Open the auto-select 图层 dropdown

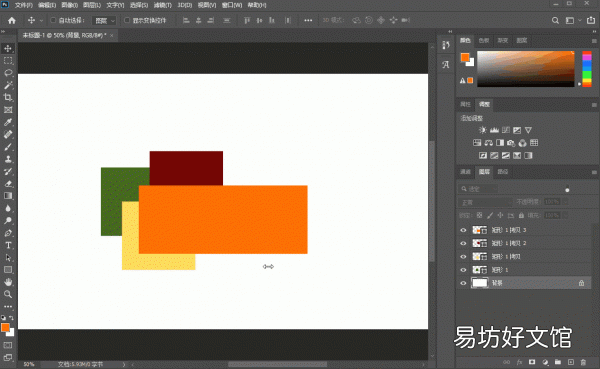104,20
